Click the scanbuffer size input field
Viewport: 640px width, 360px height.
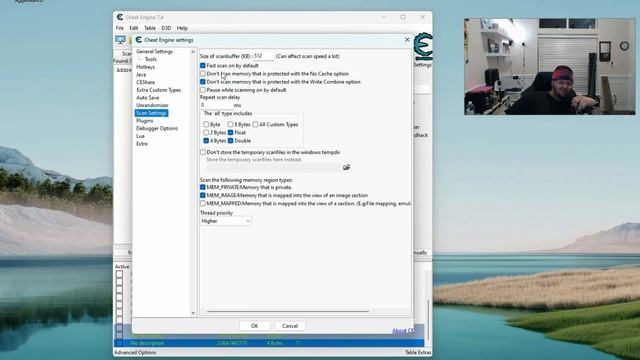(264, 56)
